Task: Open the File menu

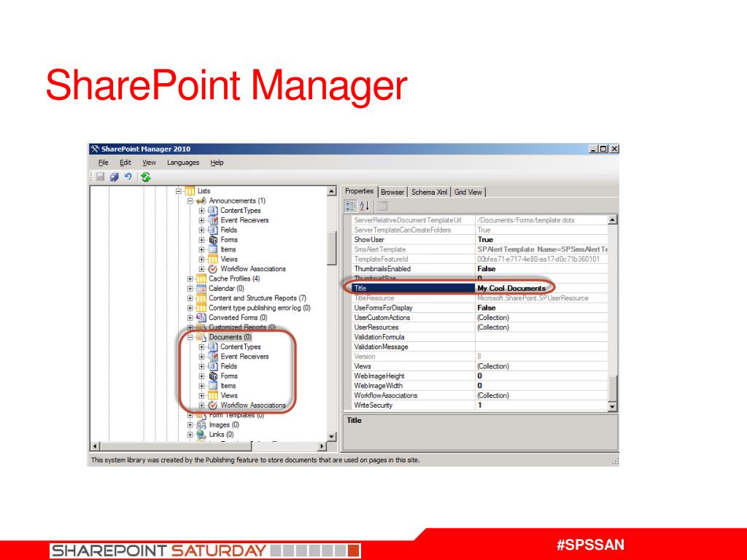Action: [104, 163]
